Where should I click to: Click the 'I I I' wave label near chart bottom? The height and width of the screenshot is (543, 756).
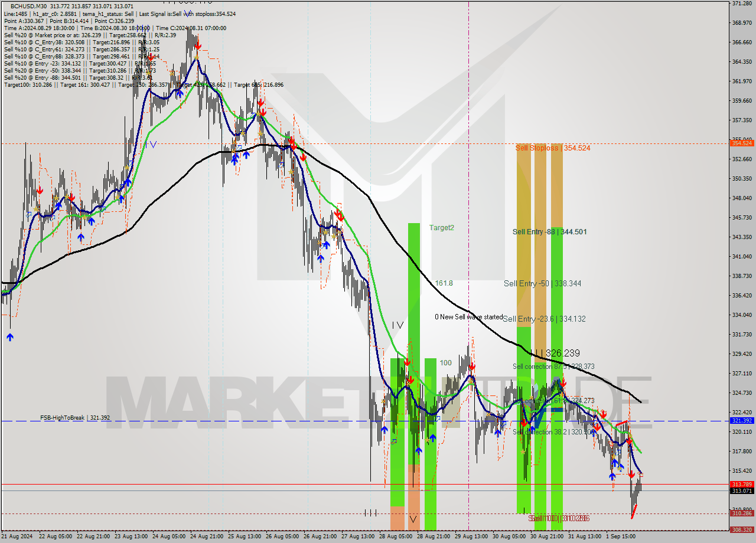click(x=370, y=512)
